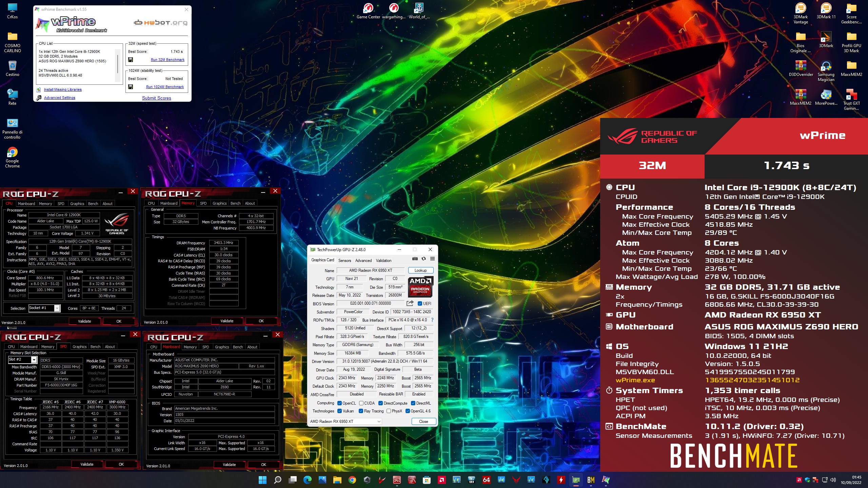Click the GPU-Z taskbar icon

point(576,480)
